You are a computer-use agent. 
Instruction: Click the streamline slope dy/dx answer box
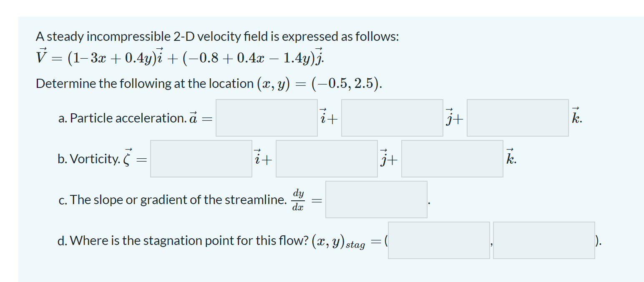point(376,199)
